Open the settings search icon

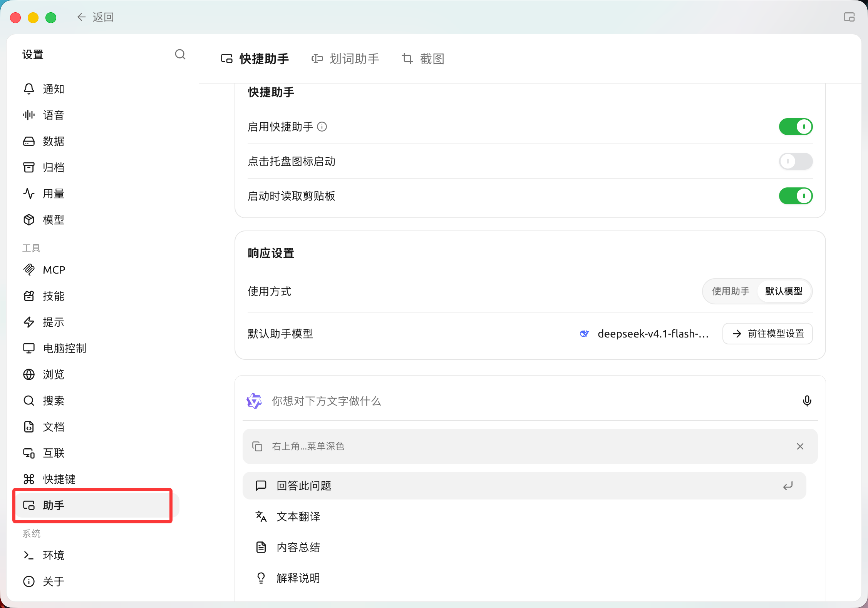(x=180, y=55)
